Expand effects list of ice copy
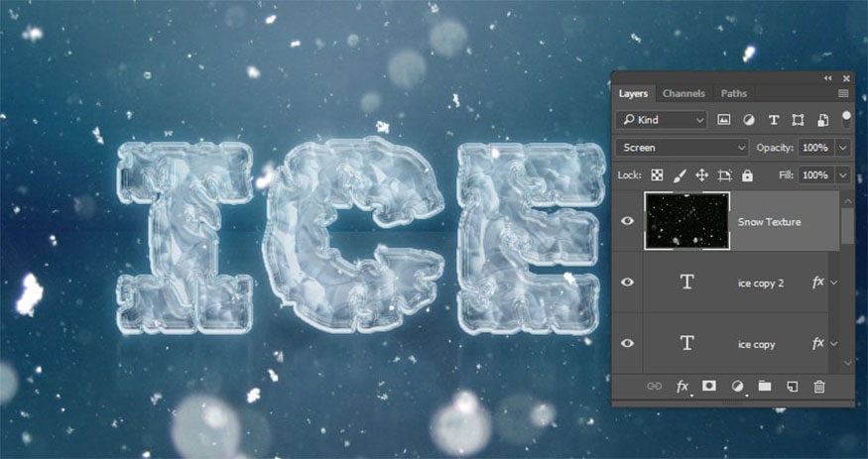 [833, 344]
